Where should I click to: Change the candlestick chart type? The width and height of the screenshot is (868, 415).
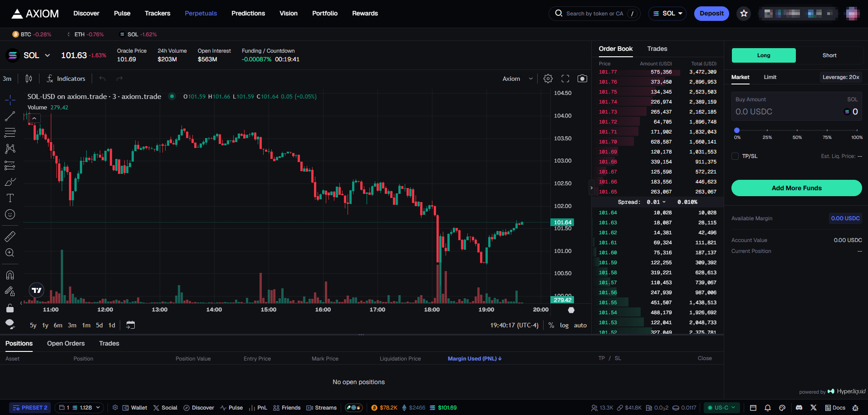29,79
